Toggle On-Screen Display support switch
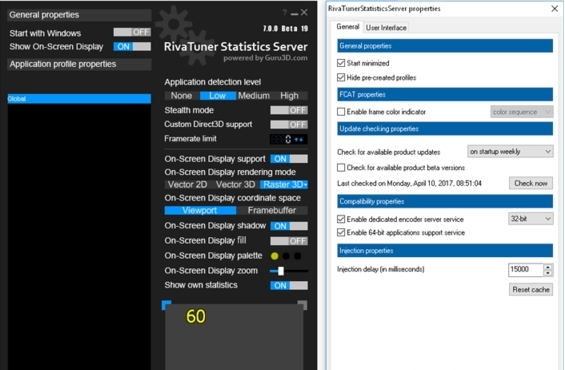 pos(289,159)
